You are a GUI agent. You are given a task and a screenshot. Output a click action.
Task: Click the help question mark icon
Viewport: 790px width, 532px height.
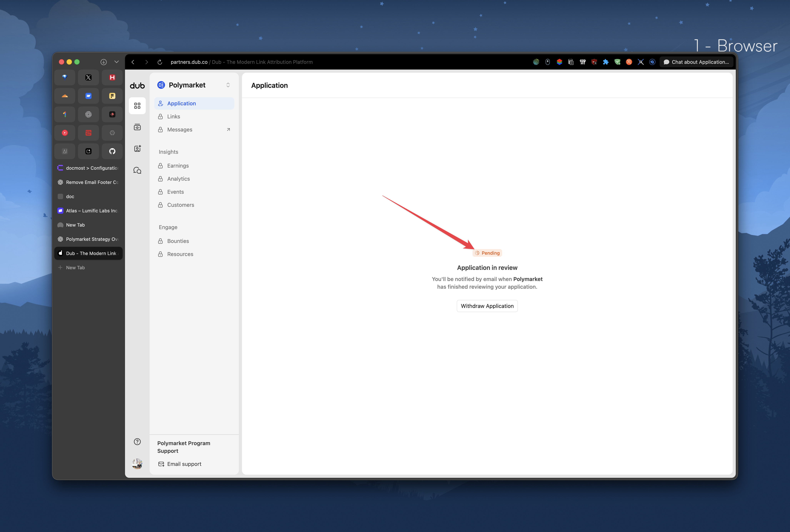click(x=137, y=441)
